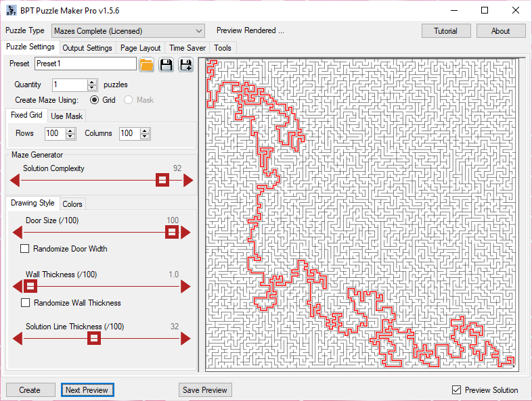
Task: Select the Grid radio button
Action: point(94,100)
